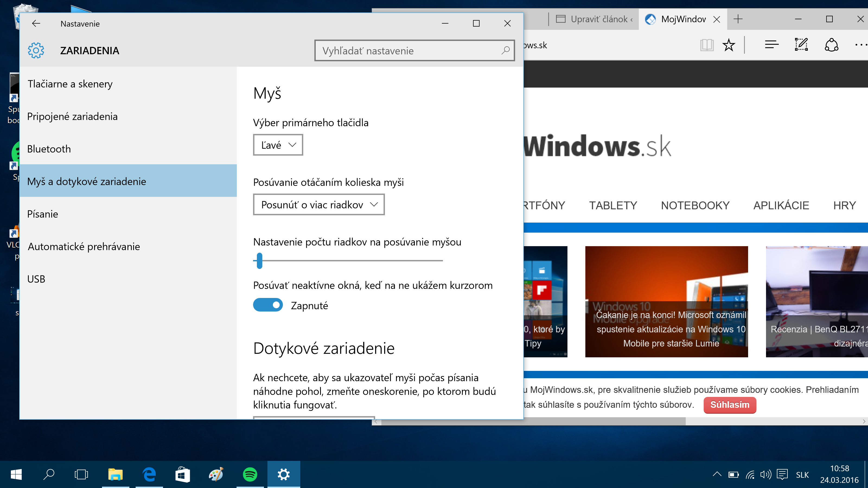Image resolution: width=868 pixels, height=488 pixels.
Task: Open Edge reading view book icon
Action: [707, 45]
